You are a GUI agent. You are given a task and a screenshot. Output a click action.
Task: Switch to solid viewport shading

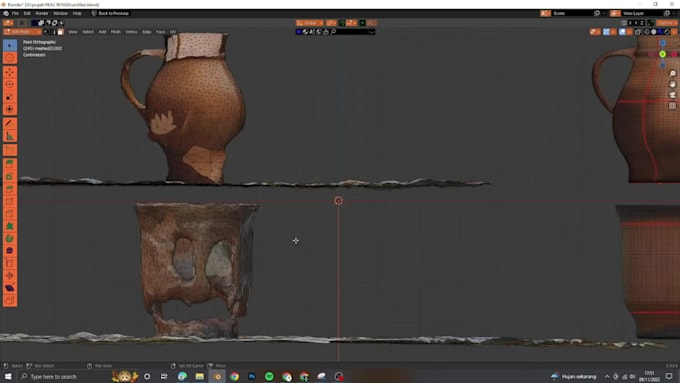(x=654, y=32)
